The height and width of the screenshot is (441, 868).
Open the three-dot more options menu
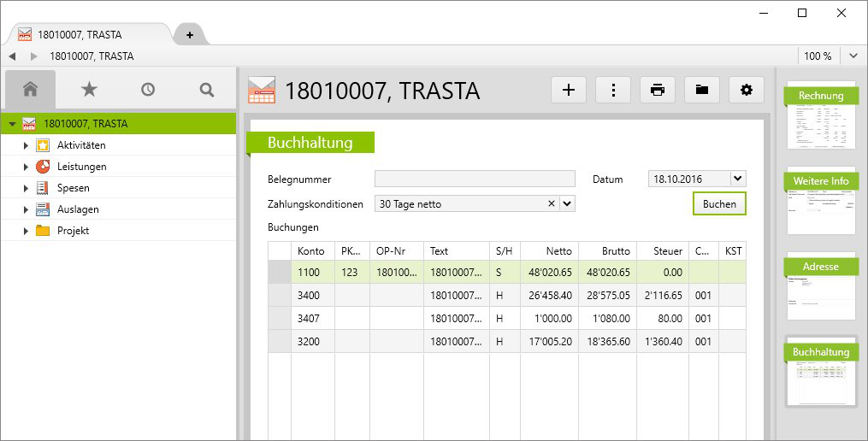[x=613, y=90]
